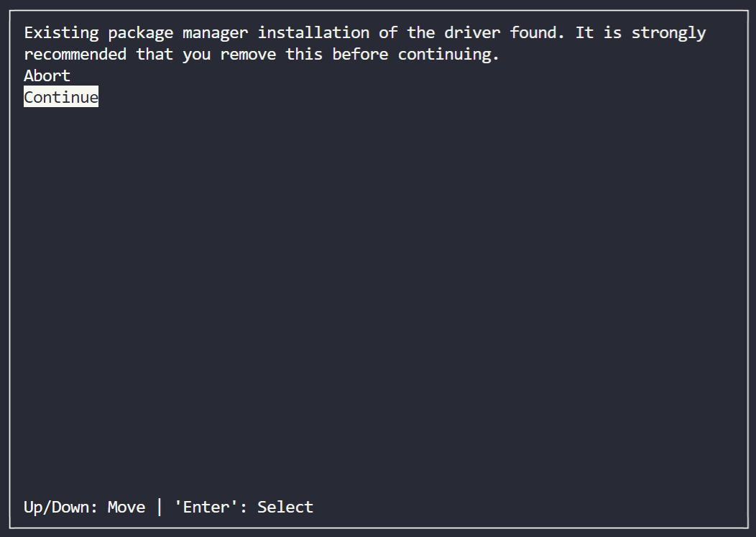Click the word 'installation' in the message
Image resolution: width=756 pixels, height=537 pixels.
[313, 33]
